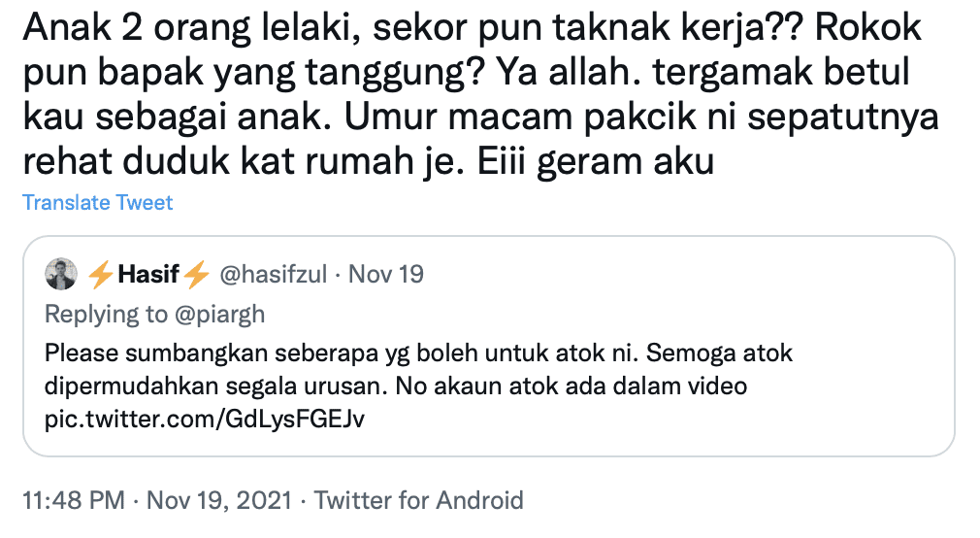Image resolution: width=980 pixels, height=538 pixels.
Task: Open the pic.twitter.com/GdLysFGEJv link
Action: [x=207, y=418]
